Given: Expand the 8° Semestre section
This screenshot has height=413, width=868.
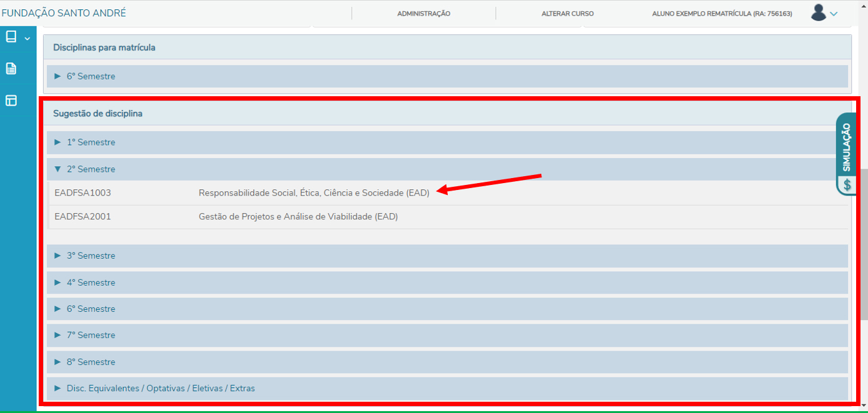Looking at the screenshot, I should tap(91, 362).
